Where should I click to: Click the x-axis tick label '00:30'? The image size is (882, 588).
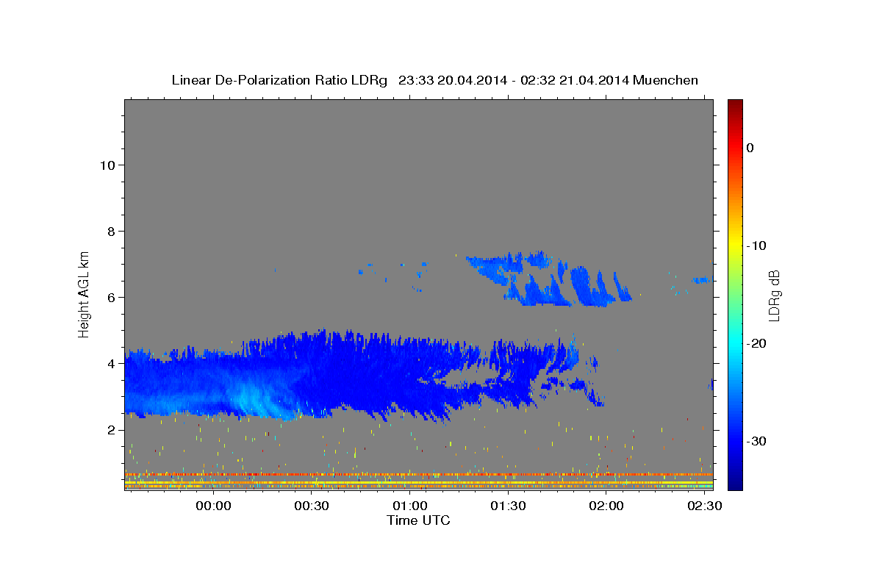tap(312, 506)
